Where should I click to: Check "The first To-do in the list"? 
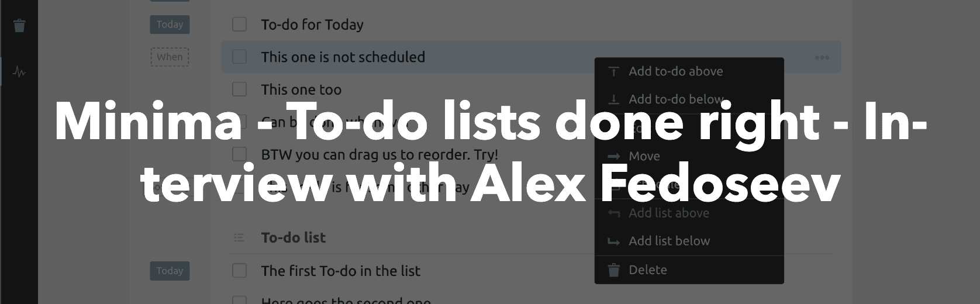click(239, 271)
